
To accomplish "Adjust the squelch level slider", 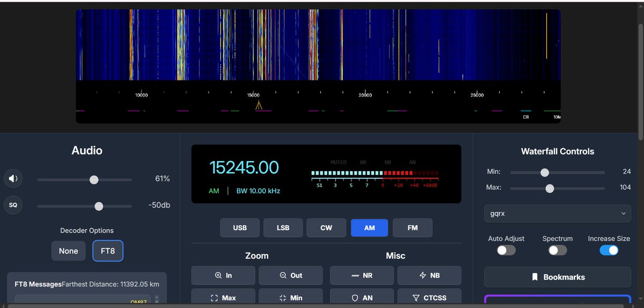I will [84, 206].
